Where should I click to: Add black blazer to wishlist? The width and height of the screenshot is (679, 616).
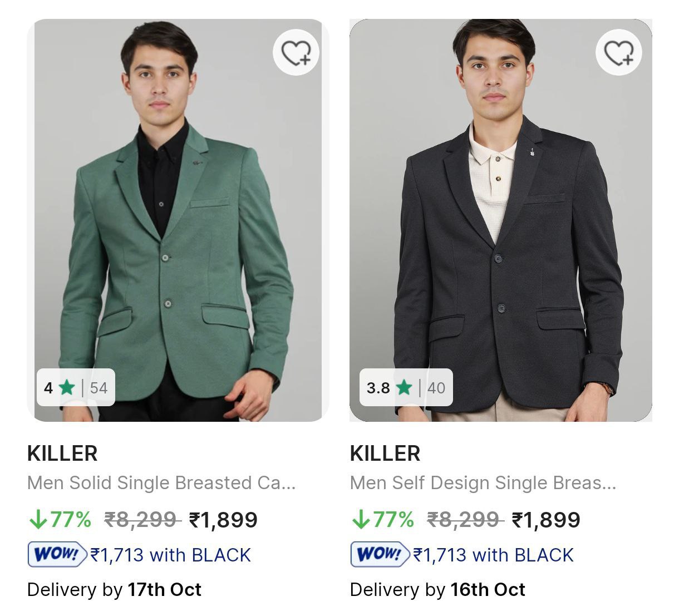[x=618, y=53]
